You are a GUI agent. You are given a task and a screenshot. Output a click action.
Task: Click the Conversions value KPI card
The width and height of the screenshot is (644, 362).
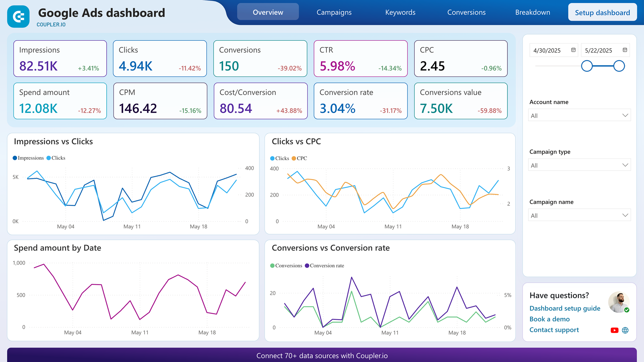pyautogui.click(x=460, y=101)
